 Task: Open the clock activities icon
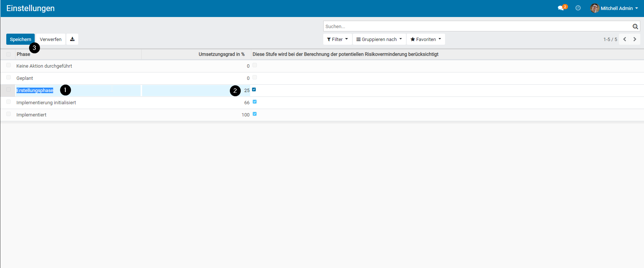click(578, 8)
